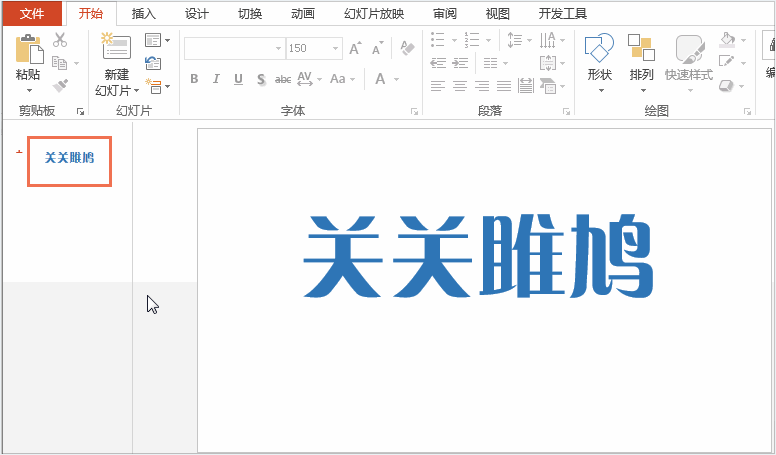Open the Copy options dropdown arrow

[x=76, y=63]
